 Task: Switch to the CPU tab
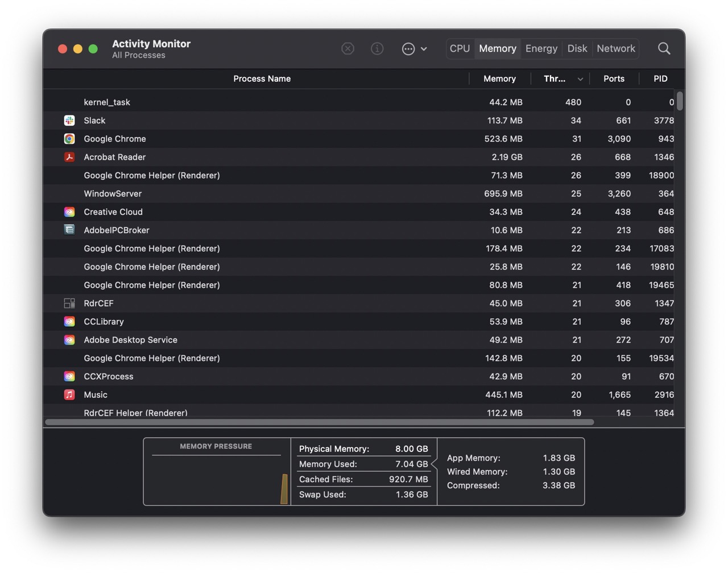[x=460, y=49]
